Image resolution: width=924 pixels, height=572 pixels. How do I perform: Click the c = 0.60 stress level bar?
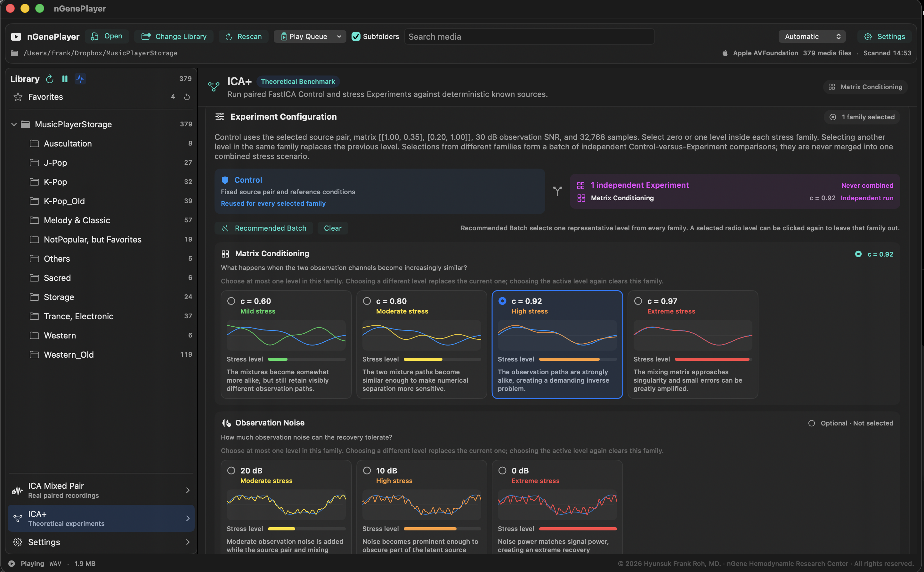tap(307, 359)
